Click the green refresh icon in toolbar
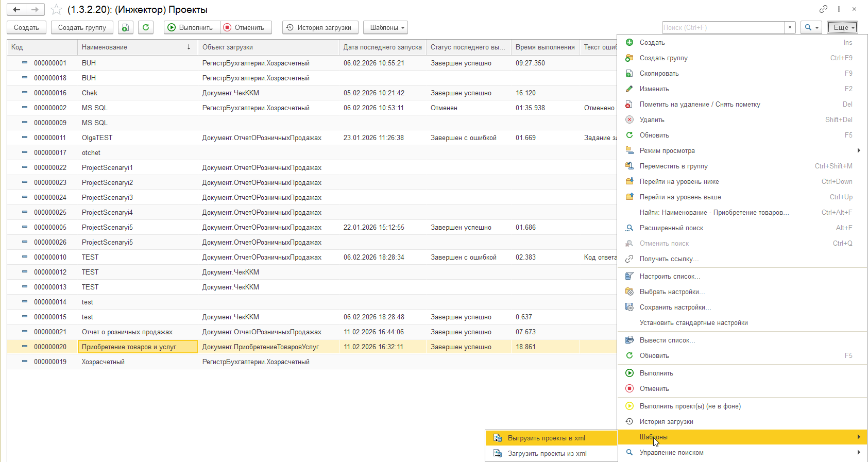 (146, 27)
